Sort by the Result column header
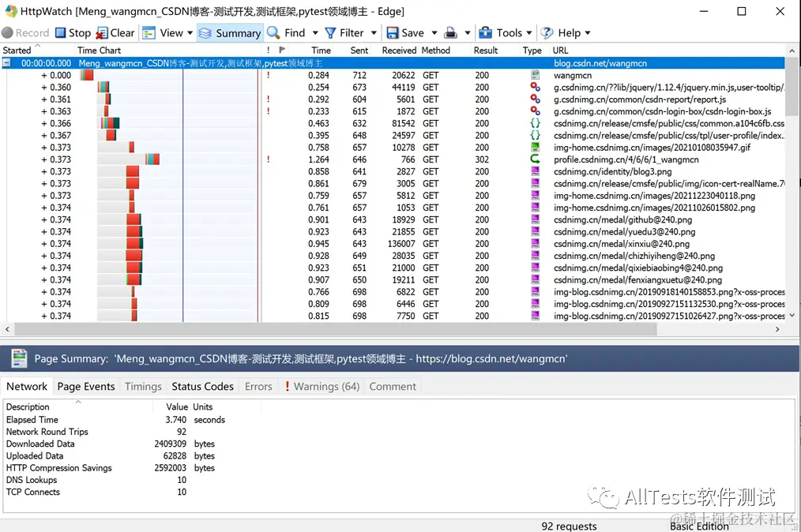 click(x=485, y=50)
